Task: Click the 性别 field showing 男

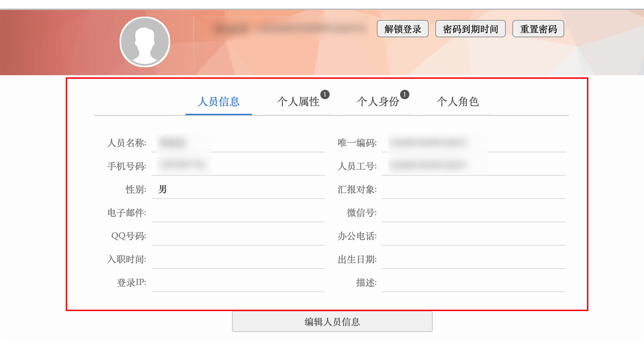Action: (x=238, y=190)
